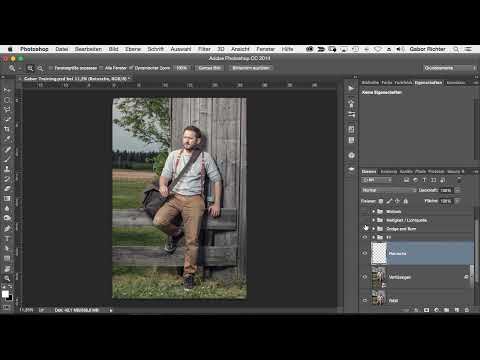480x360 pixels.
Task: Select the Brush tool
Action: click(7, 159)
